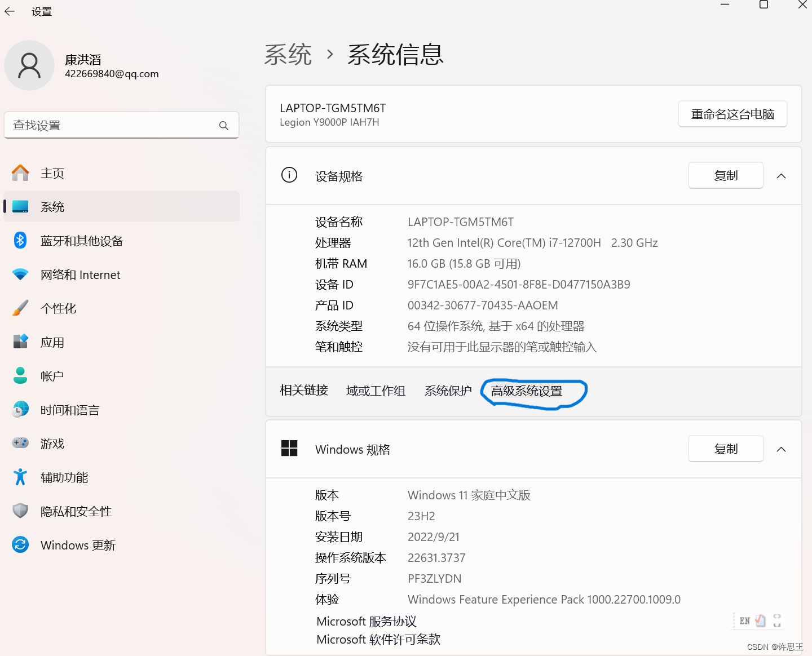
Task: Click processor value 12th Gen Intel Core i7-12700H
Action: click(533, 243)
